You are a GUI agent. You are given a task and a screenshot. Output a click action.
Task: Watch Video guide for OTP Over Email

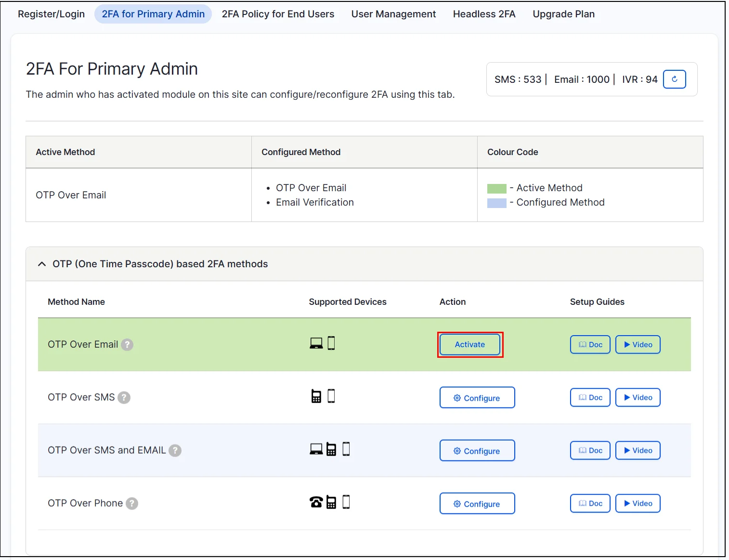[638, 345]
